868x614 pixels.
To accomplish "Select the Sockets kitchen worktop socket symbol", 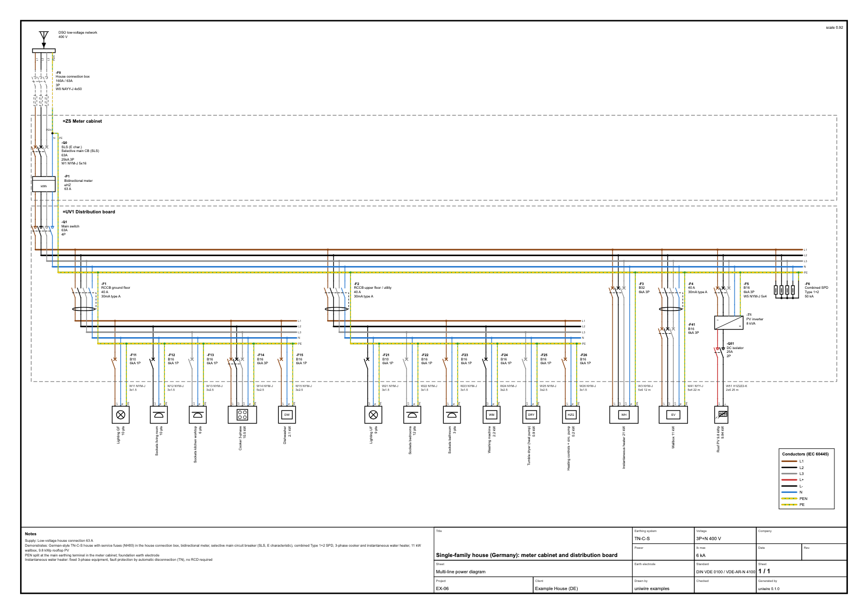I will (x=197, y=415).
